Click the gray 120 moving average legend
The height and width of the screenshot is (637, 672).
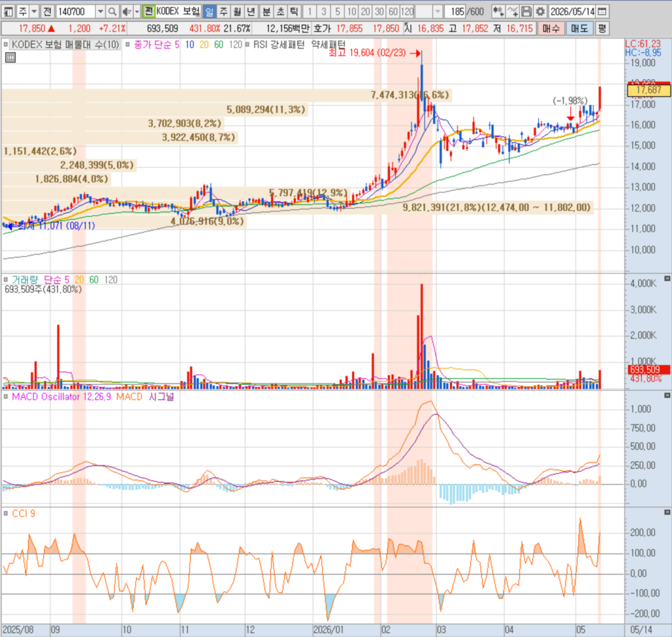pyautogui.click(x=236, y=44)
